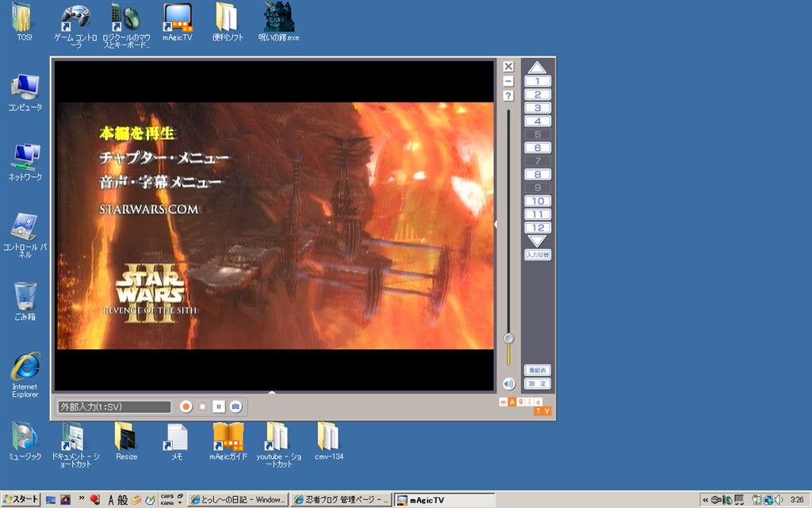Select channel 3 button
The image size is (812, 508).
538,108
